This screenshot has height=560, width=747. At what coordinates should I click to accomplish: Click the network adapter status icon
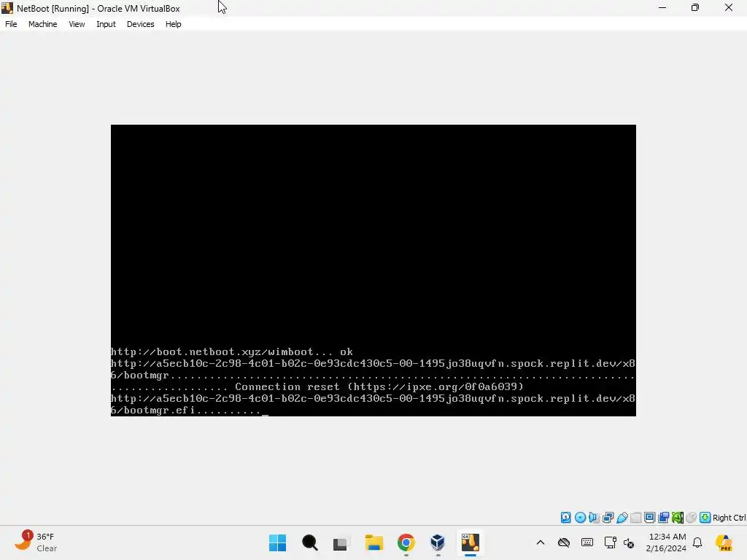tap(608, 518)
